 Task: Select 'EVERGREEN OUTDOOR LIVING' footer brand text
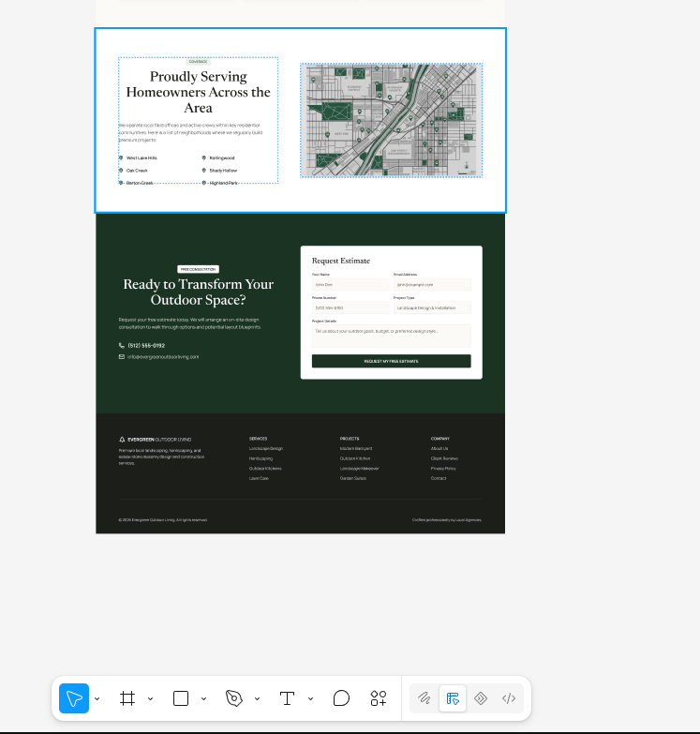click(x=159, y=440)
